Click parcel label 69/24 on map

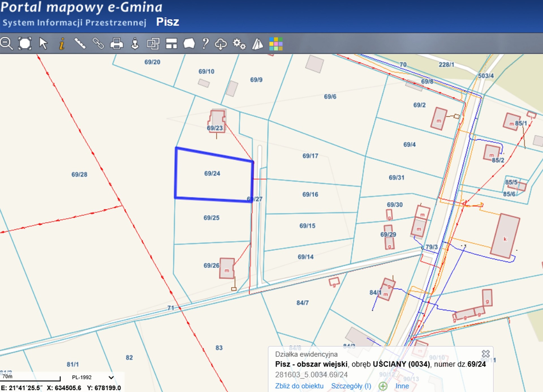(x=212, y=173)
